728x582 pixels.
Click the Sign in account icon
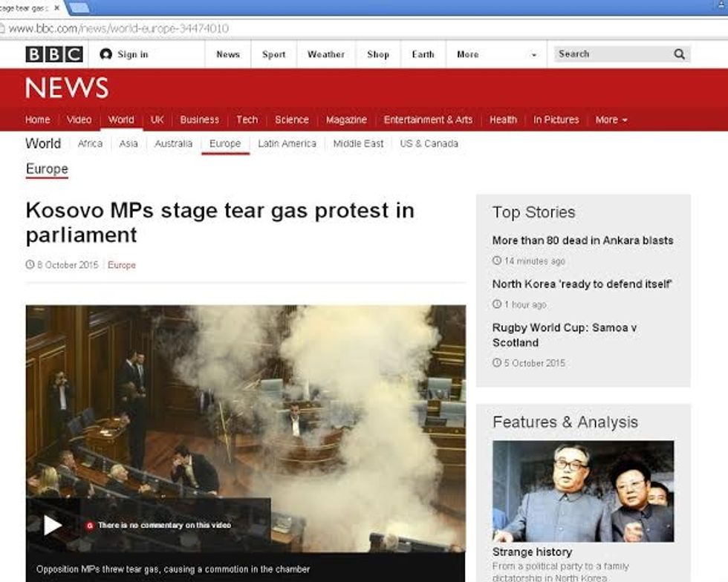click(105, 54)
